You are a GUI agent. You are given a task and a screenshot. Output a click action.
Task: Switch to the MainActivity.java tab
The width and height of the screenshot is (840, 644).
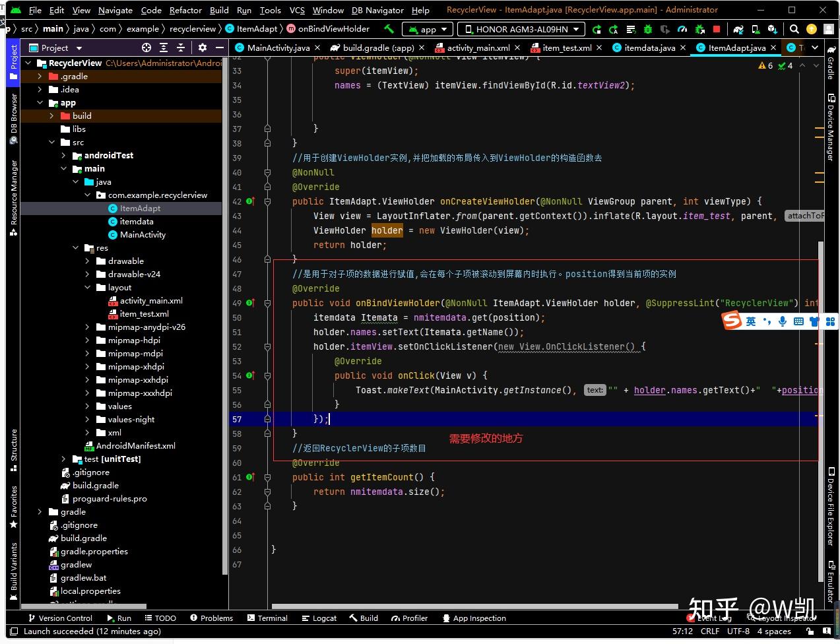(x=277, y=48)
